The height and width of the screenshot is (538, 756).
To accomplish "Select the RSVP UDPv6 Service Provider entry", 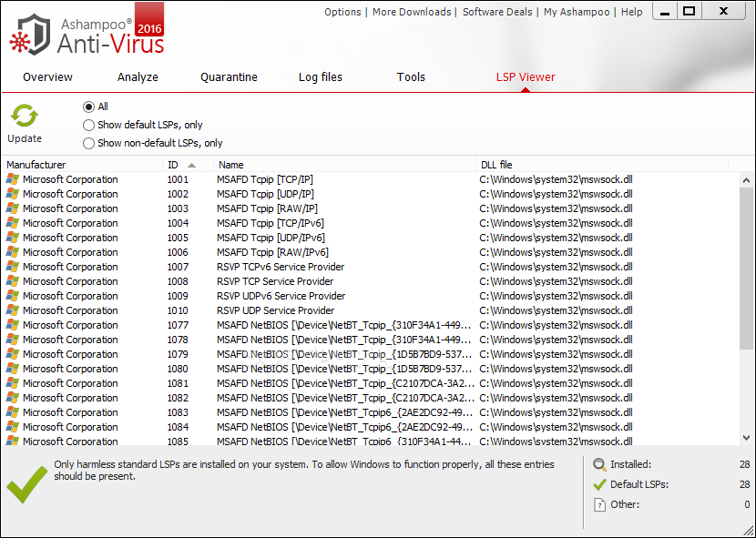I will click(x=281, y=296).
